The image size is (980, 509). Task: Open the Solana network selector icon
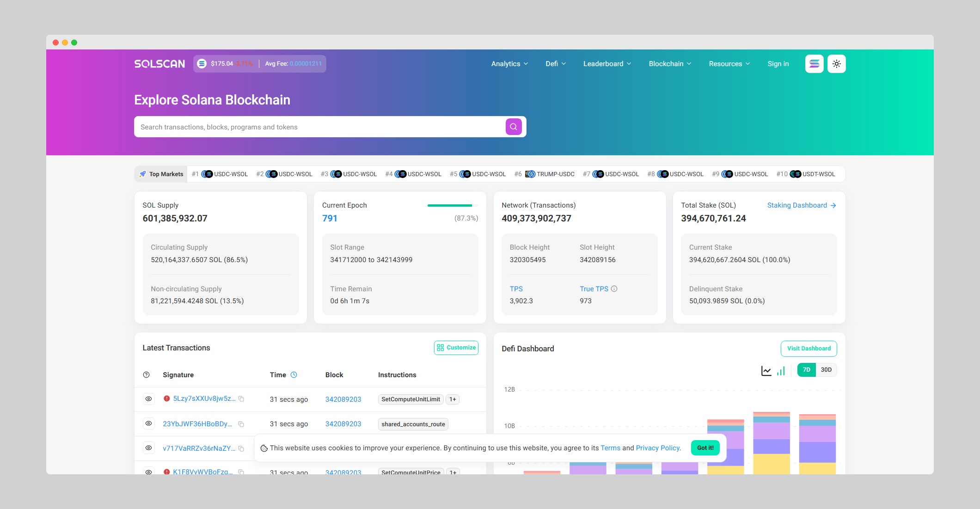[814, 64]
